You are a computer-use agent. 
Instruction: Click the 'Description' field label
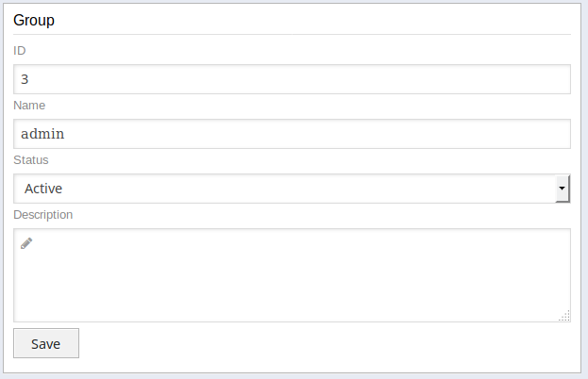pos(43,214)
